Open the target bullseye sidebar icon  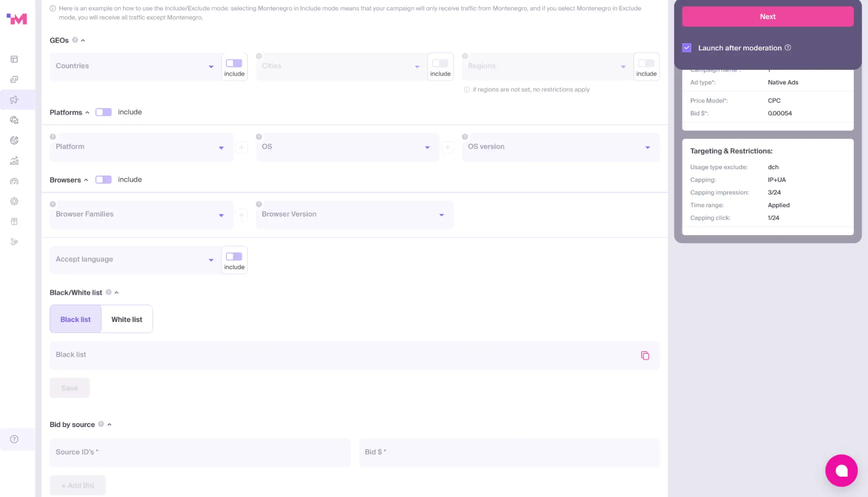[14, 140]
